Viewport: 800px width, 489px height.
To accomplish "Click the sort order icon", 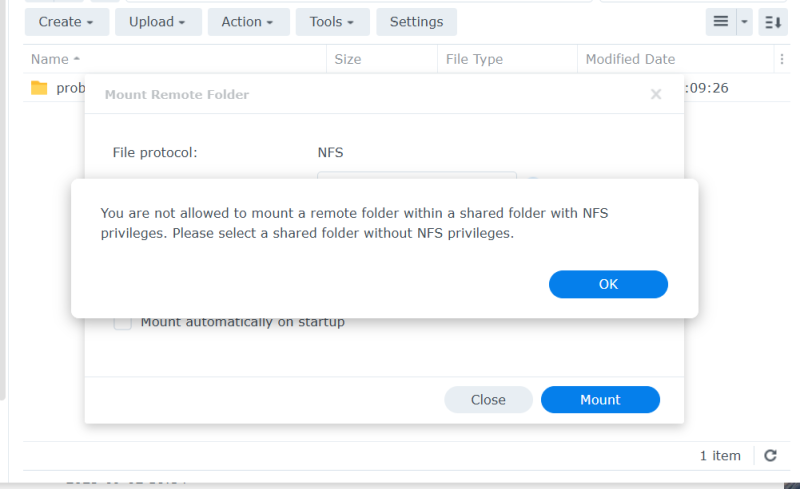I will click(x=773, y=22).
